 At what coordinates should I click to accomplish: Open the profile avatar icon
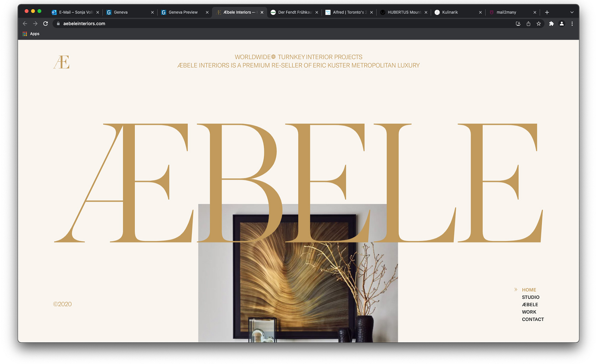coord(562,24)
